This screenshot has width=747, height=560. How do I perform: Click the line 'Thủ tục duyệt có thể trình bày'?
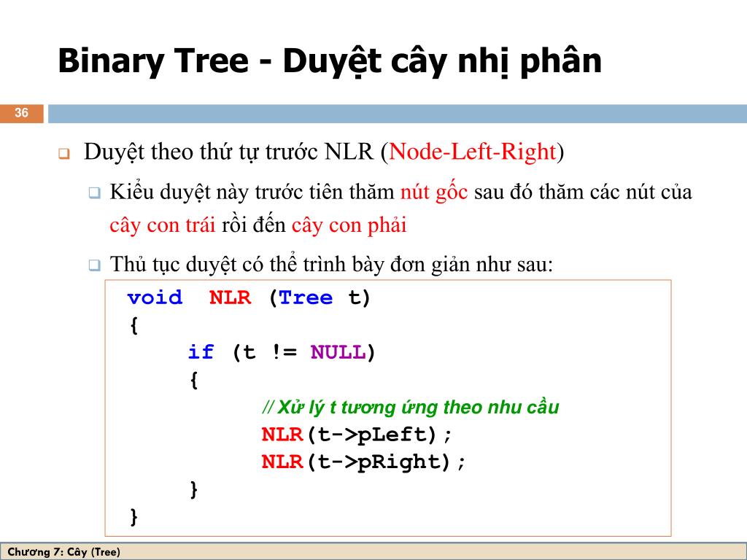331,264
